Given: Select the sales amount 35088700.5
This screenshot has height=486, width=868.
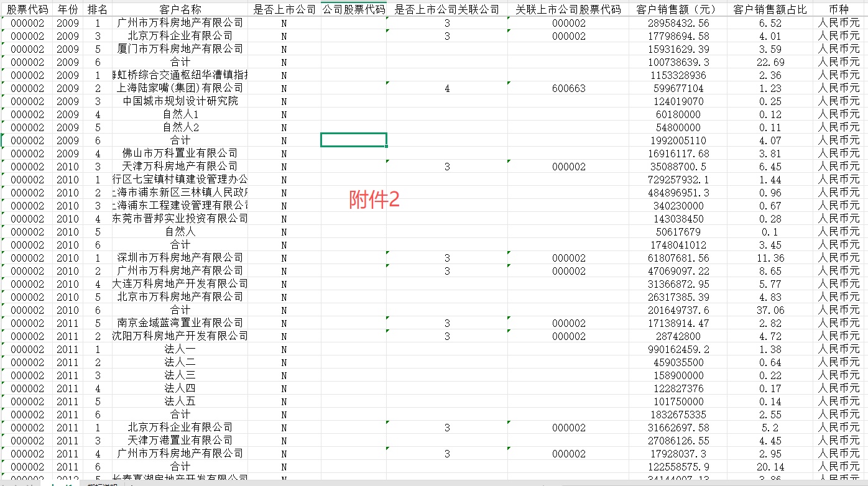Looking at the screenshot, I should (677, 167).
